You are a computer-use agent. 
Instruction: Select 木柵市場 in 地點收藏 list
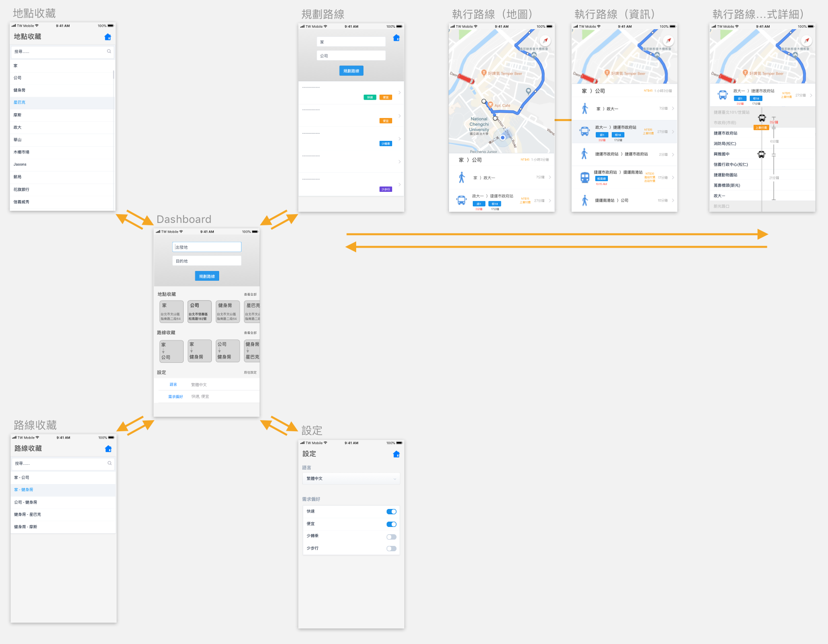[62, 152]
